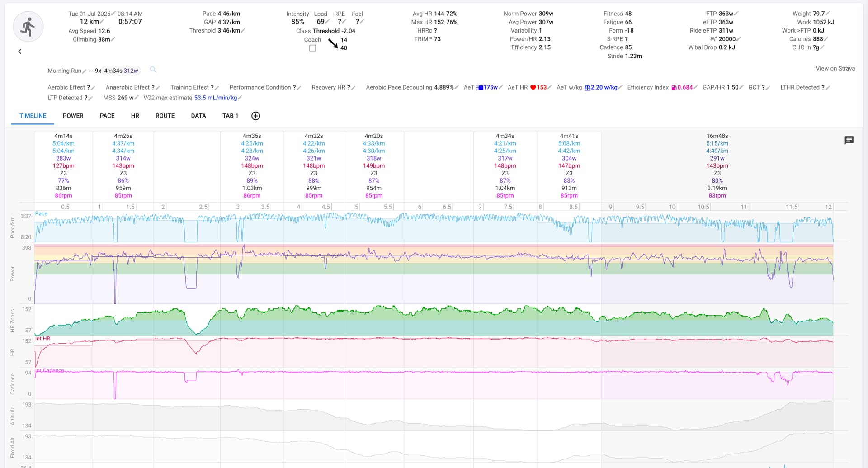The image size is (868, 468).
Task: Open the ROUTE tab
Action: (165, 116)
